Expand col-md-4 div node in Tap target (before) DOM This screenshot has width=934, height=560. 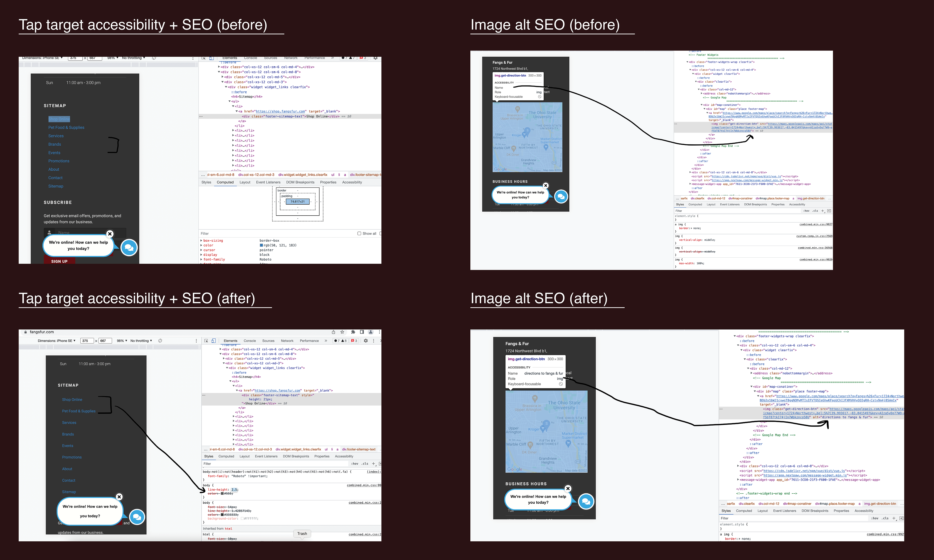pos(219,67)
